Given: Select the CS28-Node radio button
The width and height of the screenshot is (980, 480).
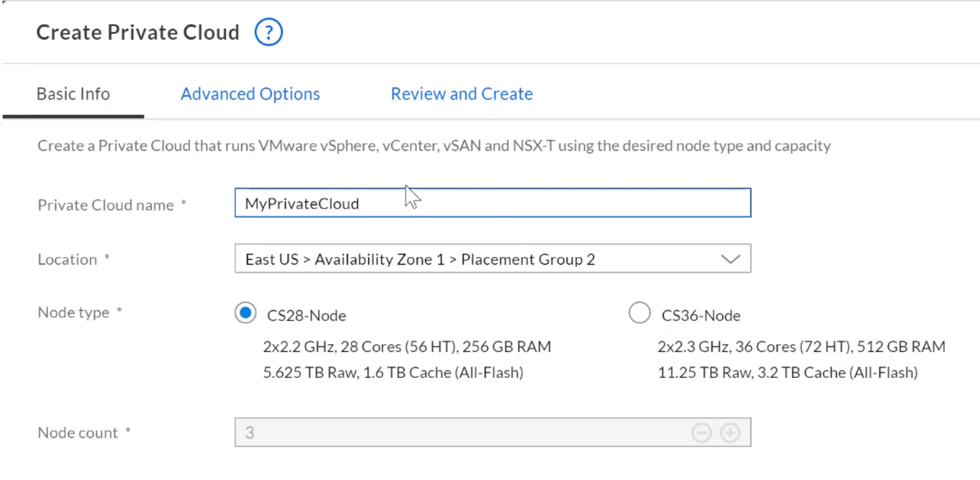Looking at the screenshot, I should pyautogui.click(x=246, y=313).
